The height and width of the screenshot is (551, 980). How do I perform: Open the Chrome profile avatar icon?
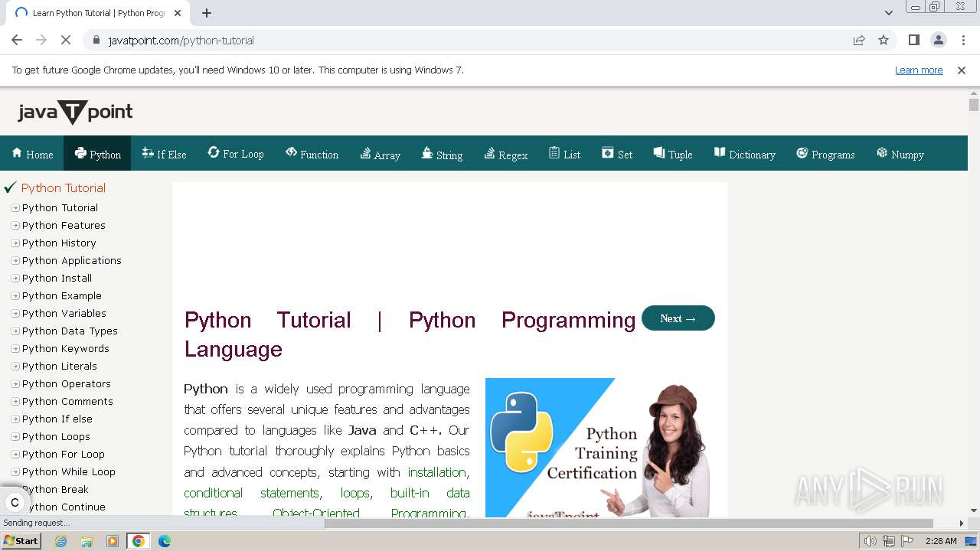(939, 40)
